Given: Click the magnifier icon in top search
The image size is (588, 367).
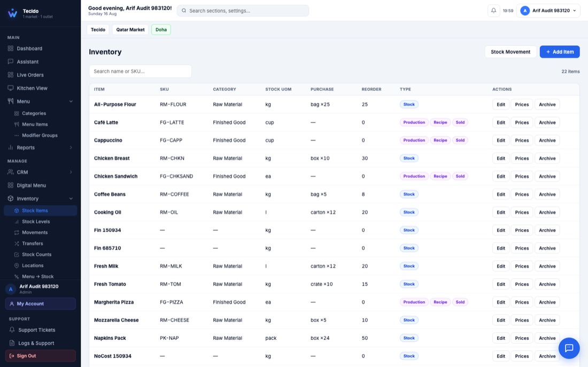Looking at the screenshot, I should click(x=184, y=11).
